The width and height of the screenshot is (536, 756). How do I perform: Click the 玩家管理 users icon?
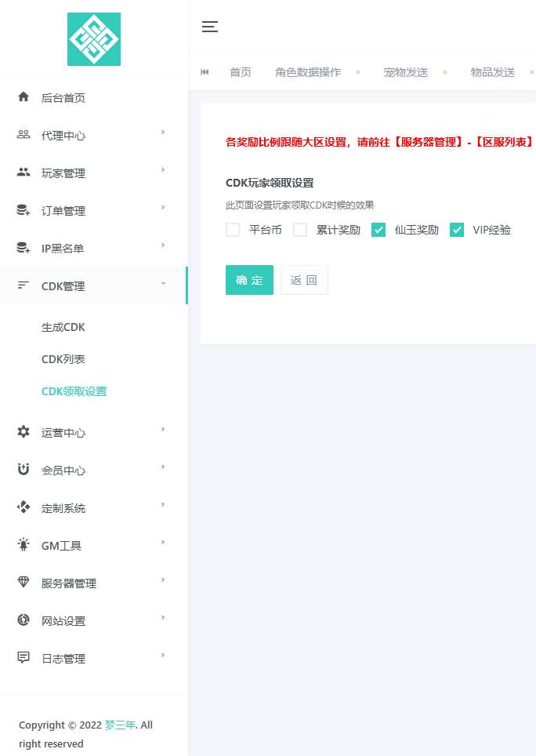[x=23, y=172]
